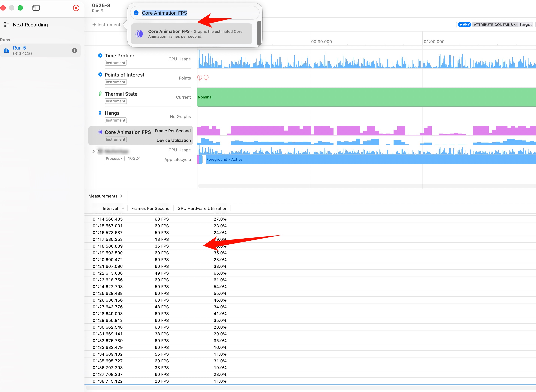This screenshot has width=536, height=392.
Task: Click the 01:00.000 timeline ruler mark
Action: tap(434, 42)
